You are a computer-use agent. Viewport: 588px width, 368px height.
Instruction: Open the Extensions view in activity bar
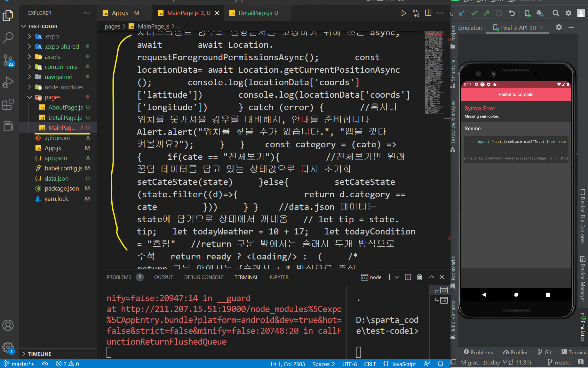(8, 104)
